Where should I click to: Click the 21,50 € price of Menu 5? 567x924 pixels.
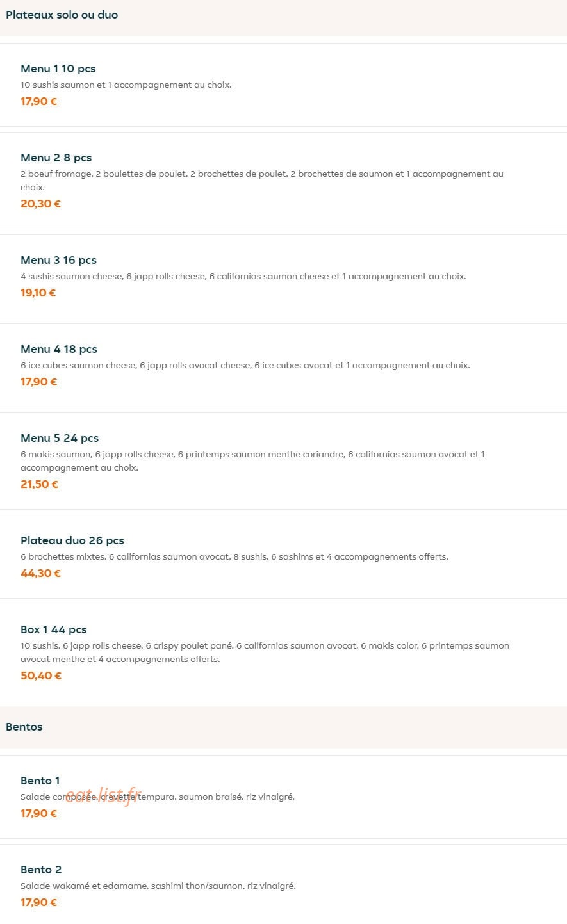tap(39, 484)
